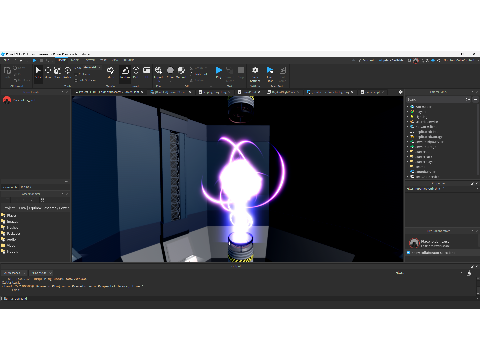This screenshot has width=480, height=360.
Task: Click the red avatar icon in the top-left panel
Action: tap(7, 100)
